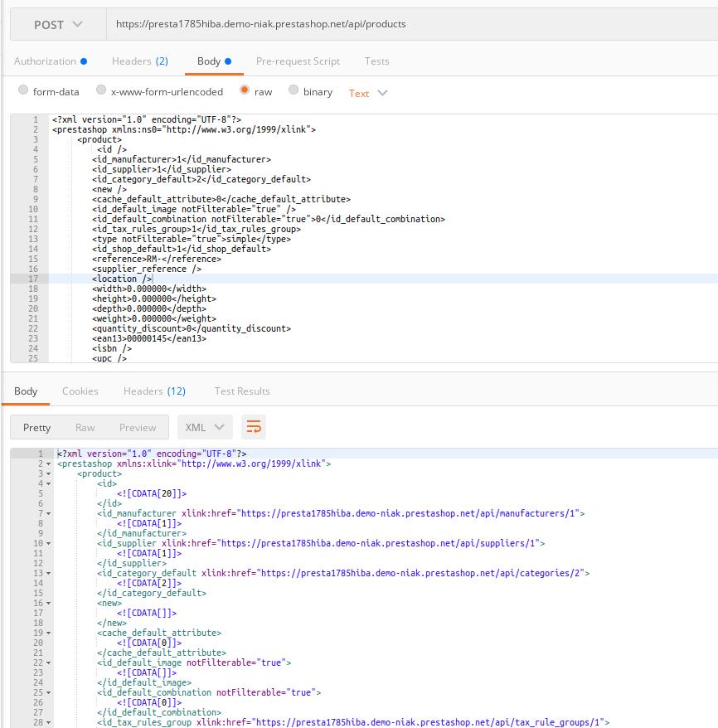Switch to the Pre-request Script tab
This screenshot has height=728, width=718.
click(x=298, y=61)
